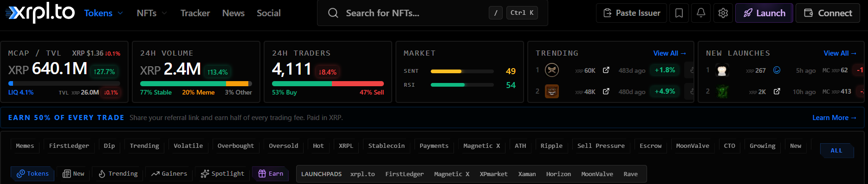Click View All in Trending
Viewport: 868px width, 184px height.
[x=669, y=53]
